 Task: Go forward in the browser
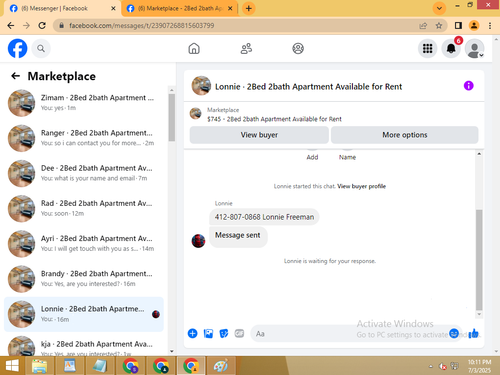[26, 26]
